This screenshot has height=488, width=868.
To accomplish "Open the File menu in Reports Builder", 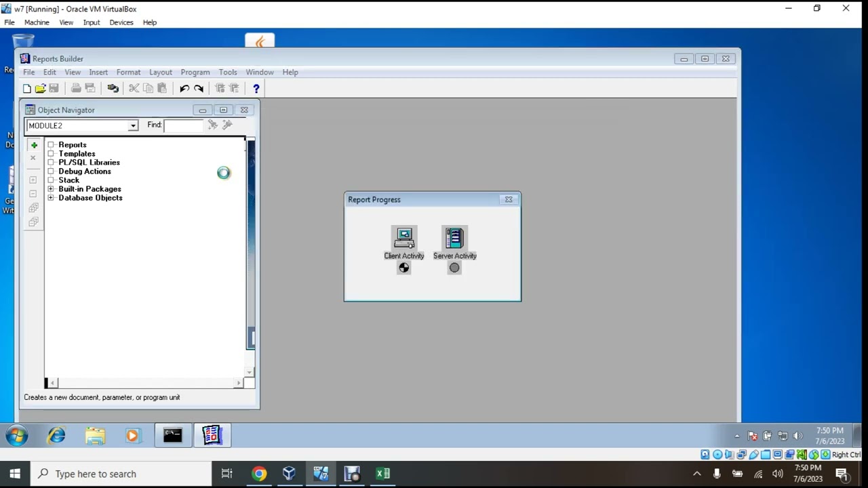I will tap(29, 72).
